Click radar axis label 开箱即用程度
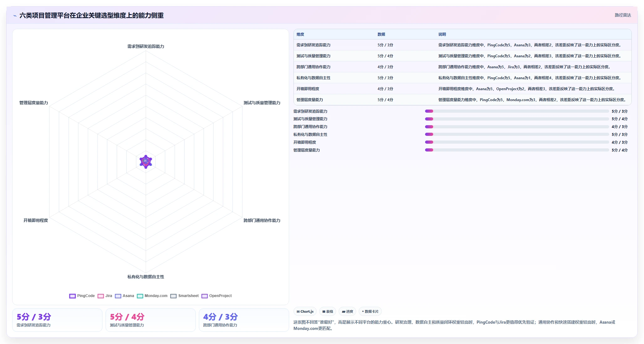The width and height of the screenshot is (644, 344). click(36, 220)
